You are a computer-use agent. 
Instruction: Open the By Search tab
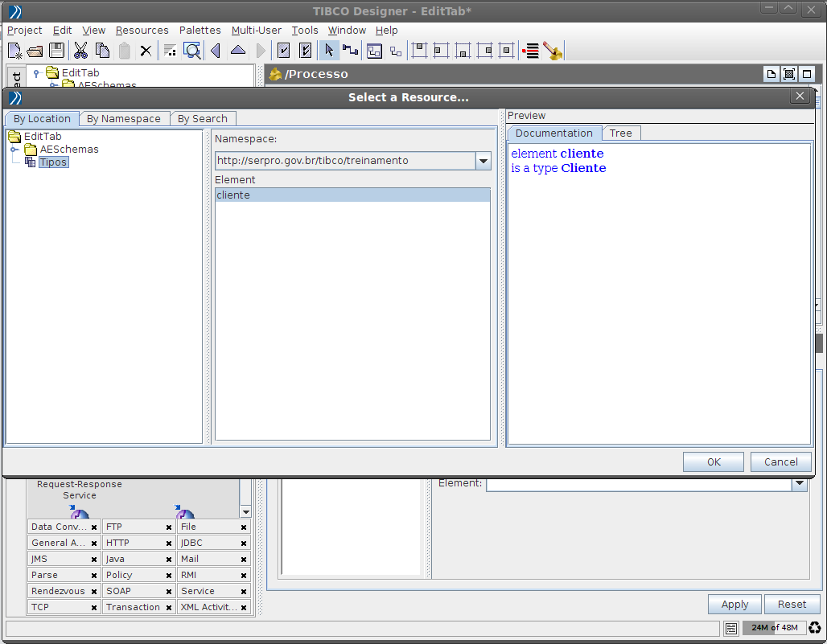[202, 119]
